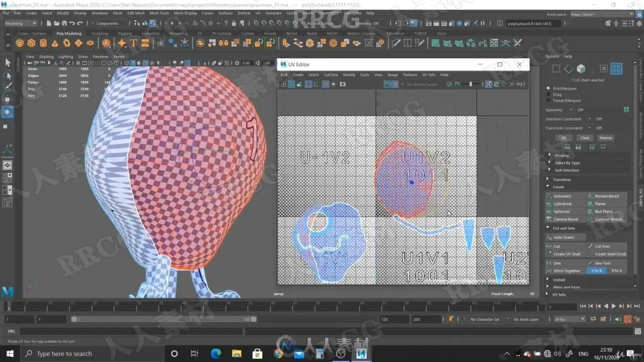Create a polygon cylinder from the shelf
Screen dimensions: 644x362
click(x=43, y=43)
